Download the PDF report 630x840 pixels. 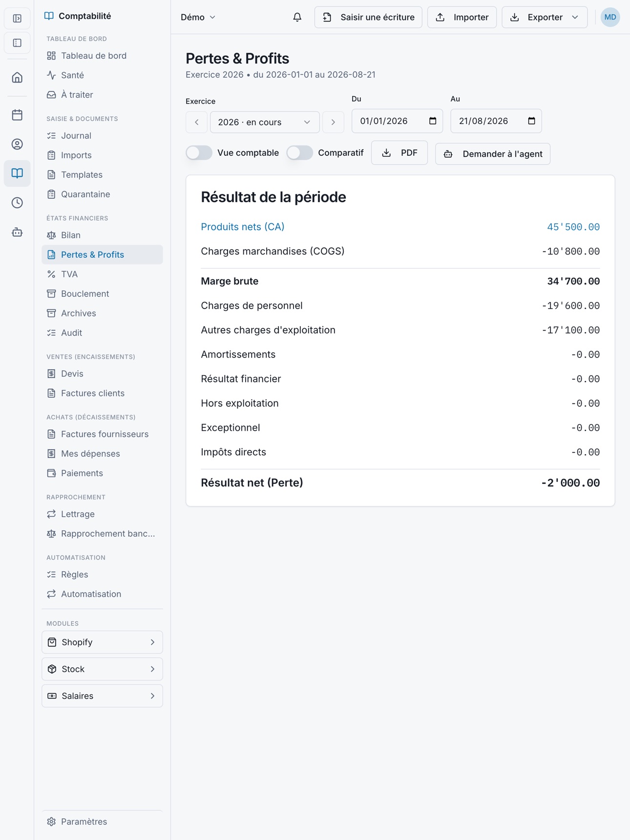[399, 153]
